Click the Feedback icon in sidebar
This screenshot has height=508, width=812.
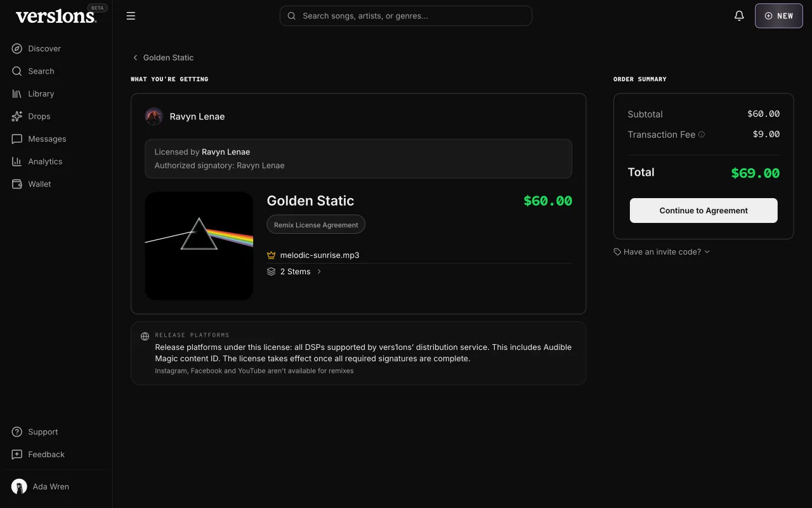click(17, 454)
